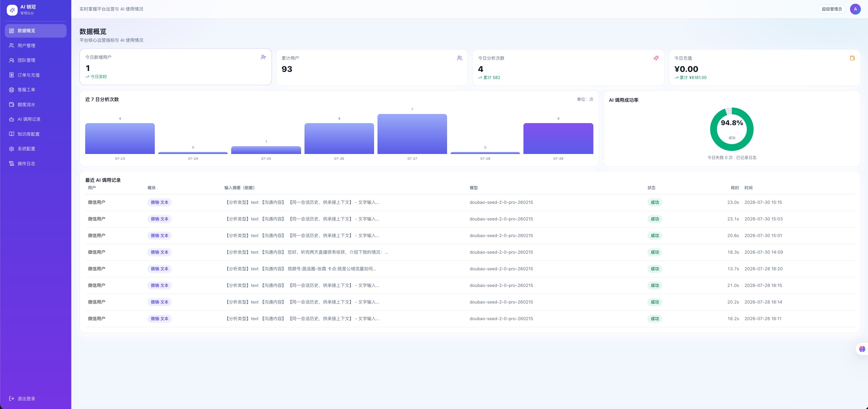Open the 用户管理 sidebar icon
This screenshot has width=868, height=409.
(12, 45)
